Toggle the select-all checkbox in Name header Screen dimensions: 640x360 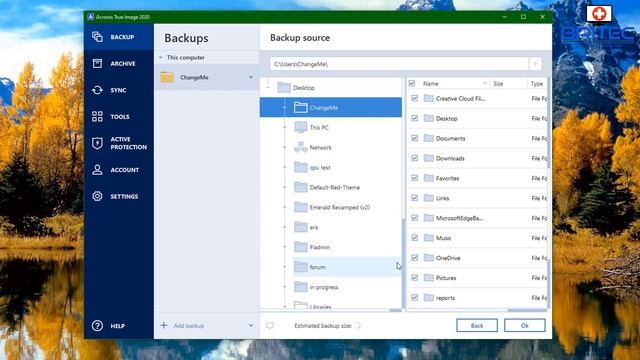(412, 83)
